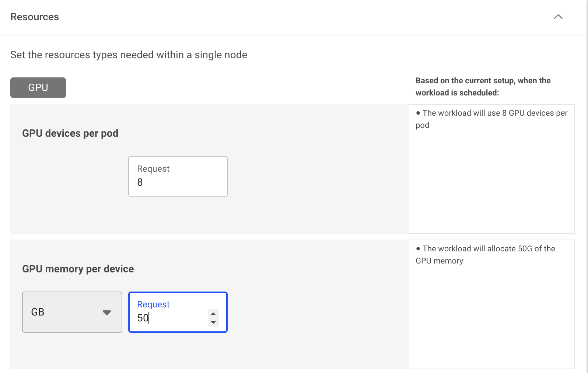Click the bullet before the GPU memory summary
This screenshot has width=588, height=373.
[x=418, y=249]
